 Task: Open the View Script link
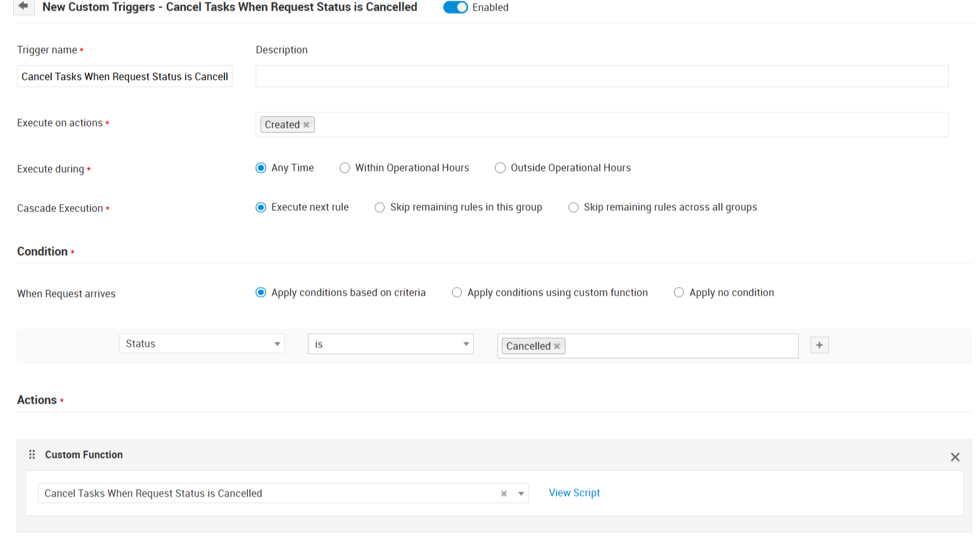click(574, 493)
